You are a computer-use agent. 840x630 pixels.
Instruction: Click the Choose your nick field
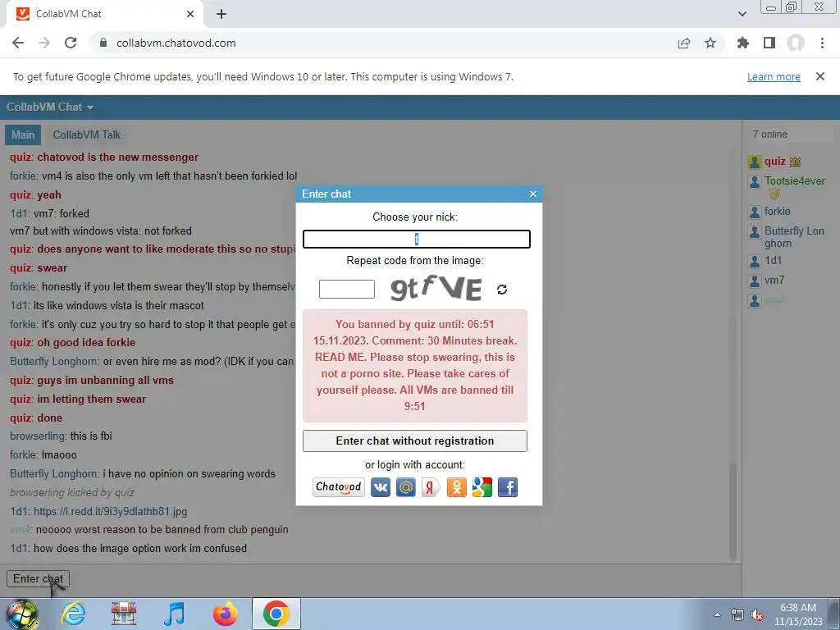point(416,239)
